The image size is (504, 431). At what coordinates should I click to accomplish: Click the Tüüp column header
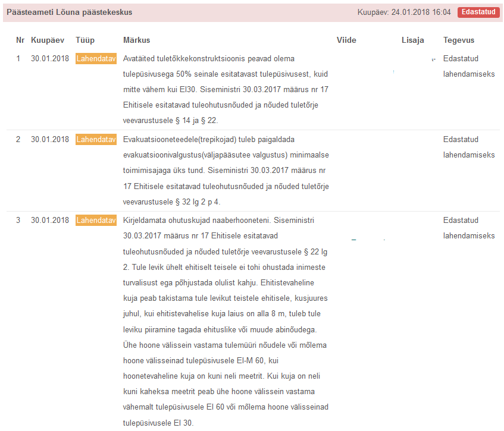[x=85, y=40]
